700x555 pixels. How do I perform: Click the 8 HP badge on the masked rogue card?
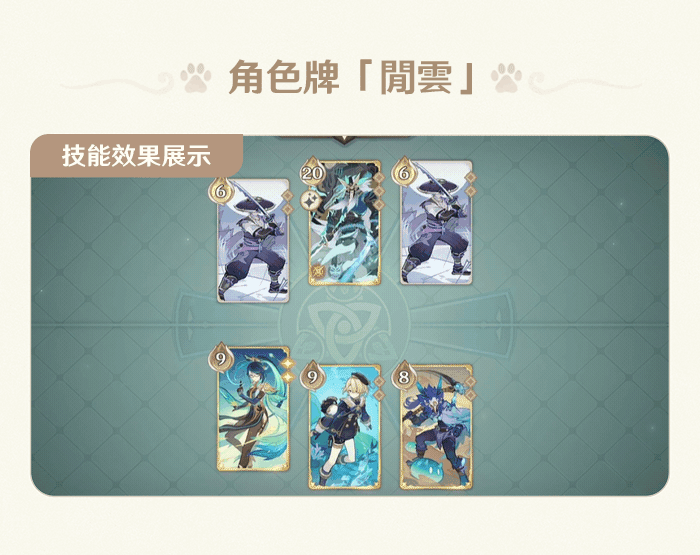403,376
